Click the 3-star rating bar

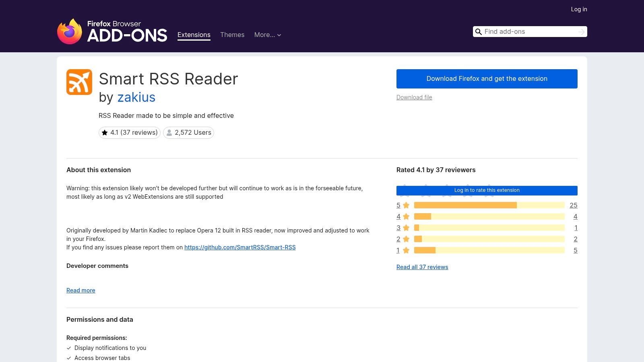pyautogui.click(x=489, y=228)
